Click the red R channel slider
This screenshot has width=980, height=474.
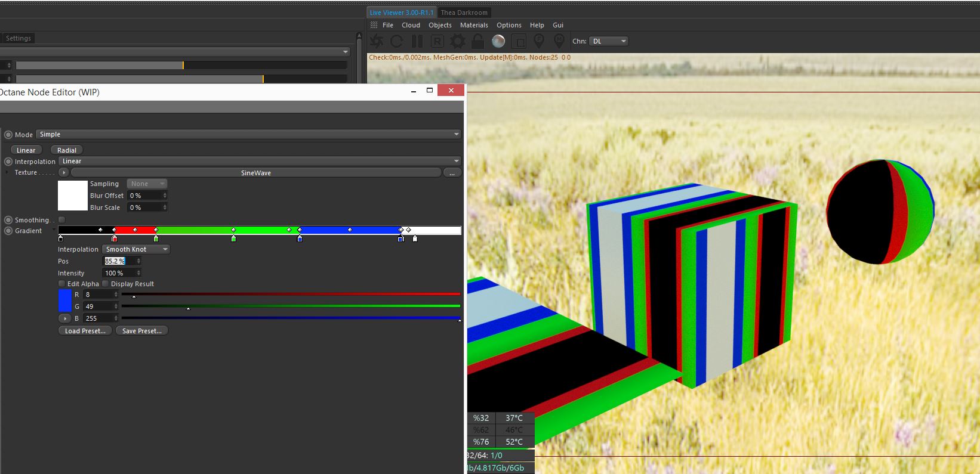pos(291,294)
